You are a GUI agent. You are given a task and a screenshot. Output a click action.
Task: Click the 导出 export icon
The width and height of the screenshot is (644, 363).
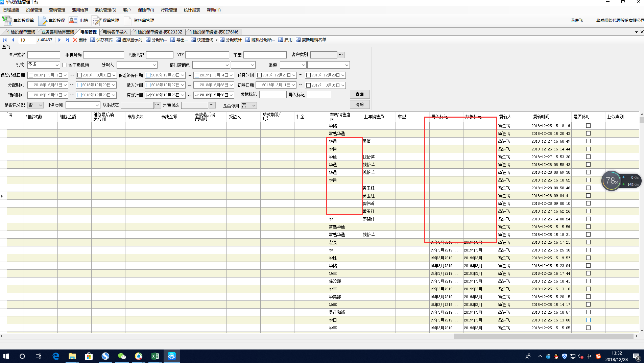coord(173,40)
